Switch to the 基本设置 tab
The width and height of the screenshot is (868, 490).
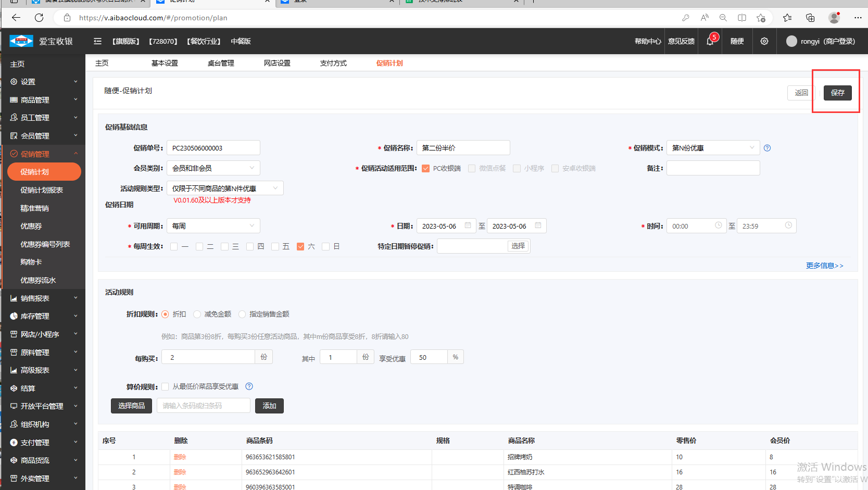point(165,63)
